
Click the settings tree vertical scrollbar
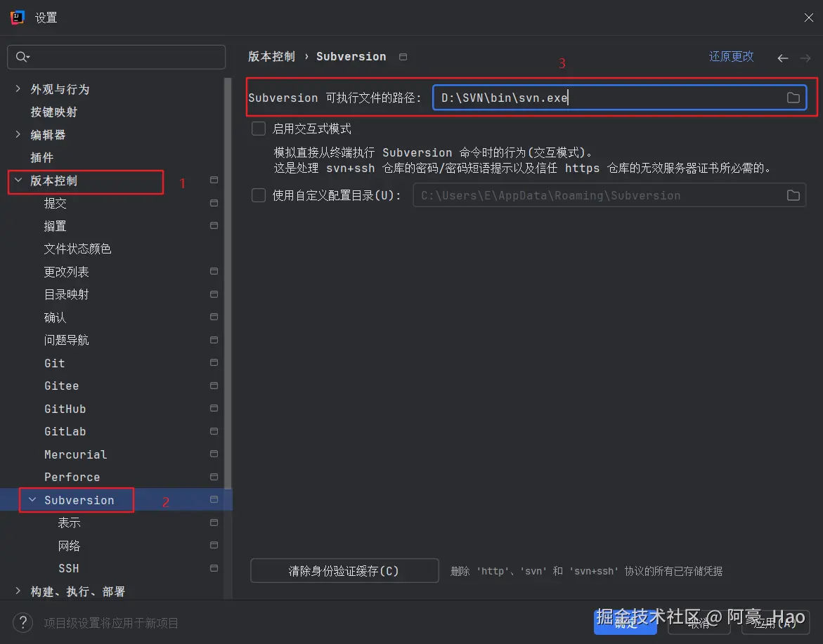pos(228,283)
